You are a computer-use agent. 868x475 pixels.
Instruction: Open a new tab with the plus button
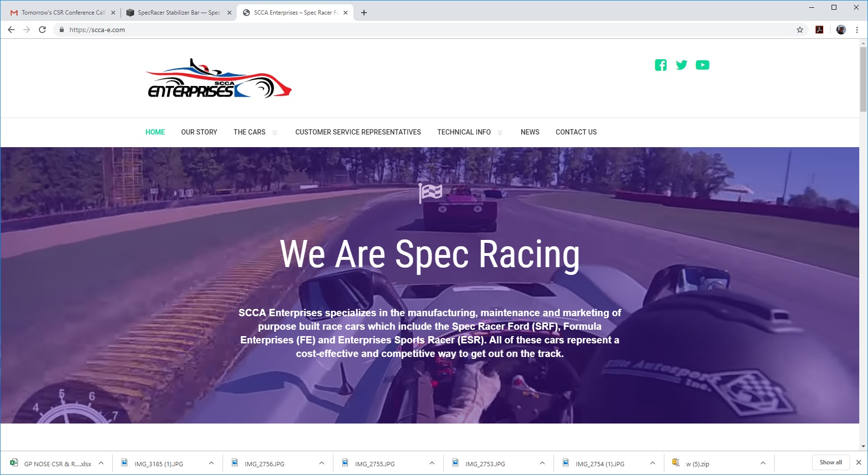[x=364, y=13]
